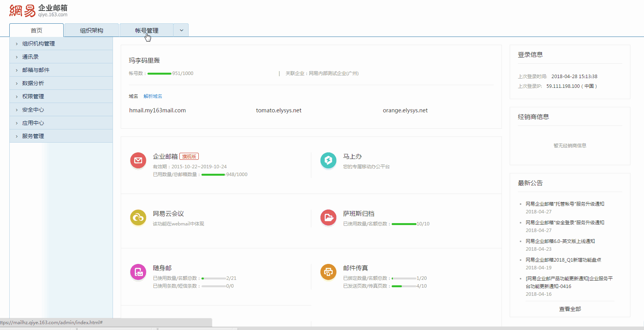Screen dimensions: 644x330
Task: Open the 马上办 teal icon
Action: (x=328, y=160)
